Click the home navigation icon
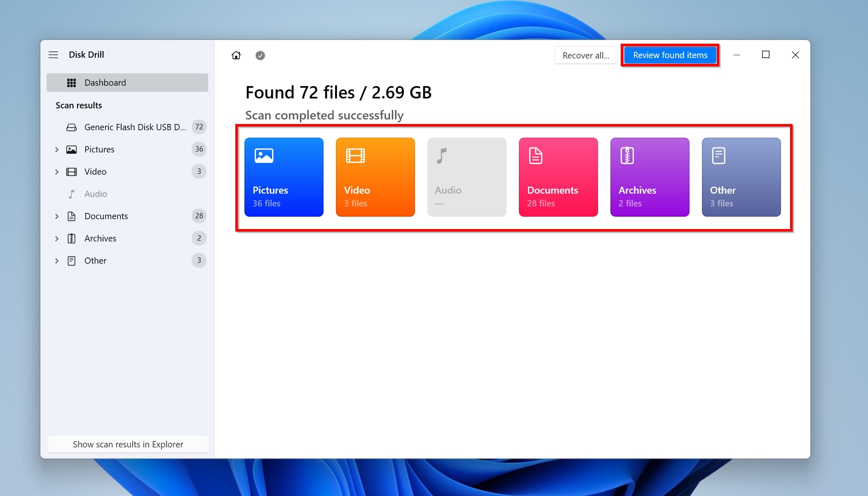 237,55
